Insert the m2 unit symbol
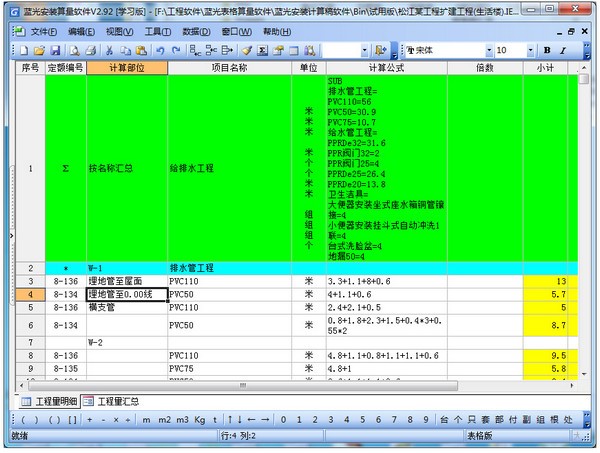Screen dimensions: 600x453 (x=165, y=420)
